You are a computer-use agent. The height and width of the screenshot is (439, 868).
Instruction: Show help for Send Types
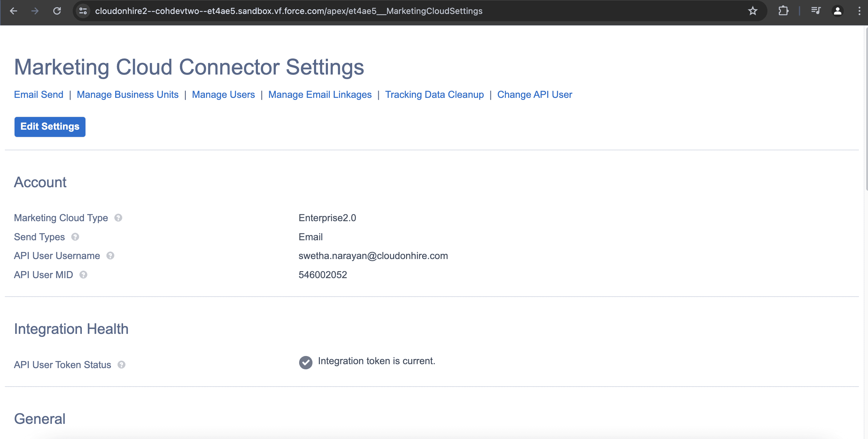75,237
